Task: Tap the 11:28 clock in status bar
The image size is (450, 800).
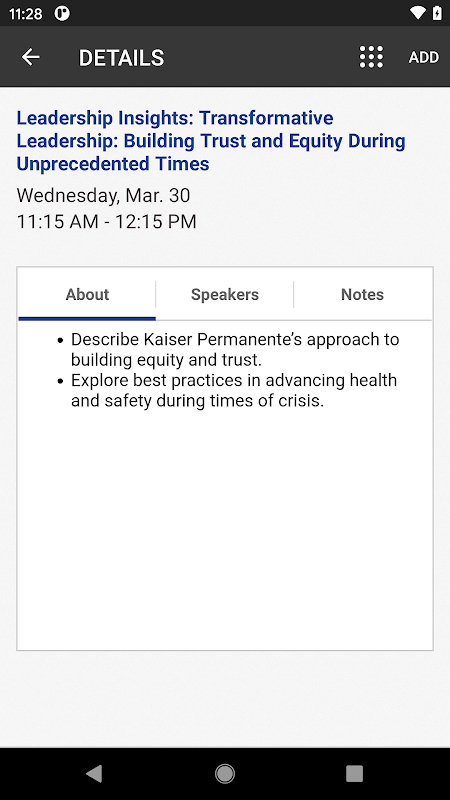Action: tap(26, 14)
